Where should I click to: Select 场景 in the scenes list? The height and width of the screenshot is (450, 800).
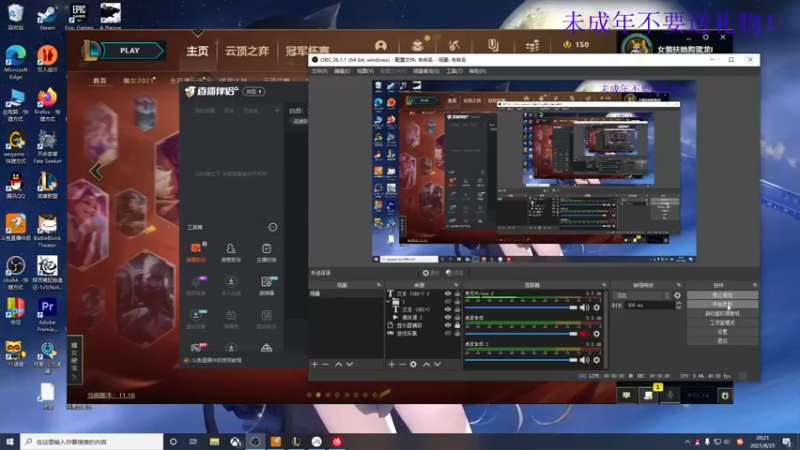(346, 294)
